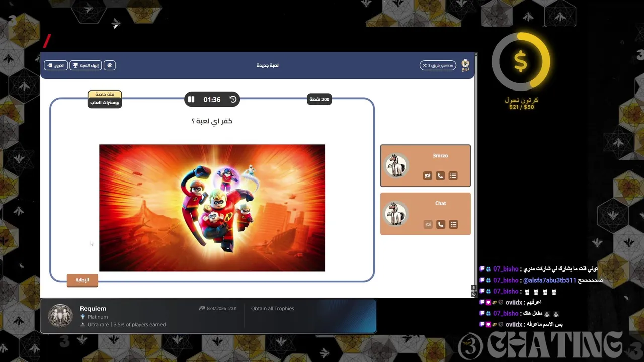The image size is (644, 362).
Task: Click the trophy date 8/3/2026 2:01
Action: coord(221,309)
